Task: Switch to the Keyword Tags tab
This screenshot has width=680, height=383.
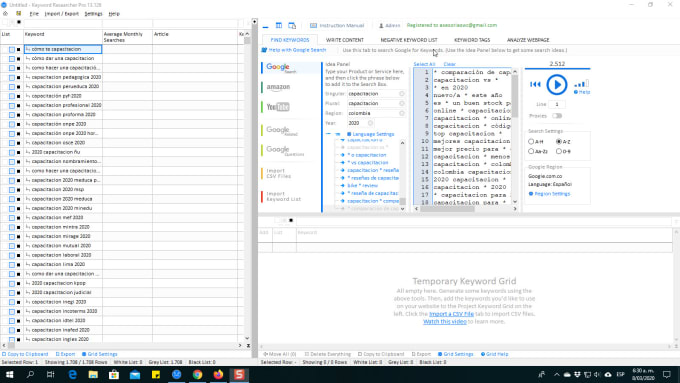Action: (x=472, y=40)
